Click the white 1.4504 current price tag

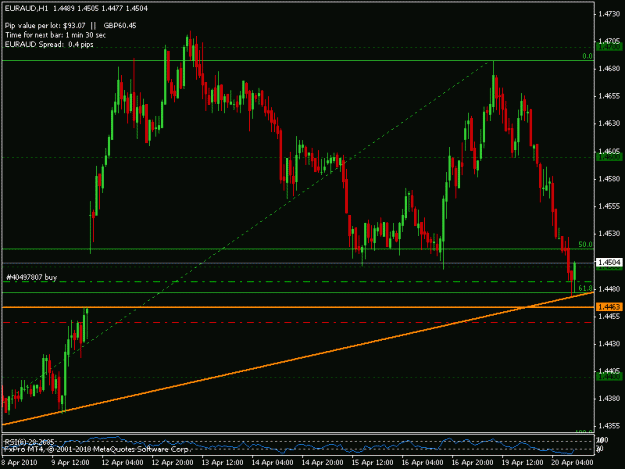(609, 262)
